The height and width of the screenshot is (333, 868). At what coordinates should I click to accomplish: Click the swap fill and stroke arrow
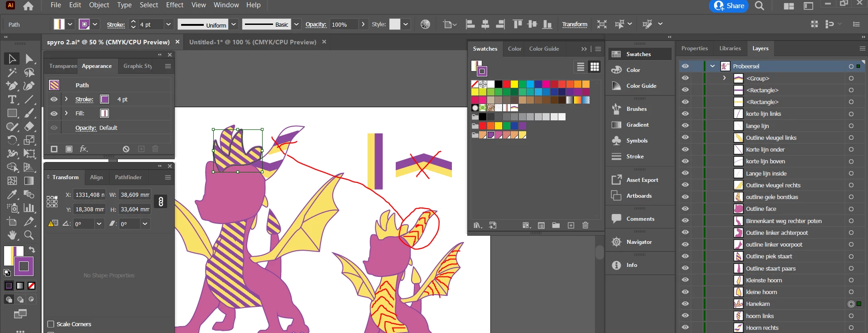tap(32, 250)
